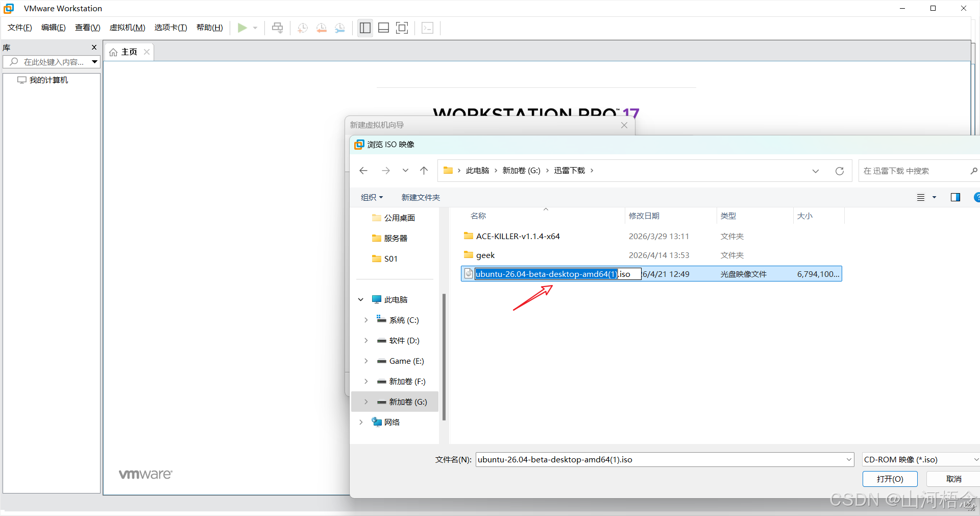Viewport: 980px width, 516px height.
Task: Expand the 网络 tree node
Action: (361, 423)
